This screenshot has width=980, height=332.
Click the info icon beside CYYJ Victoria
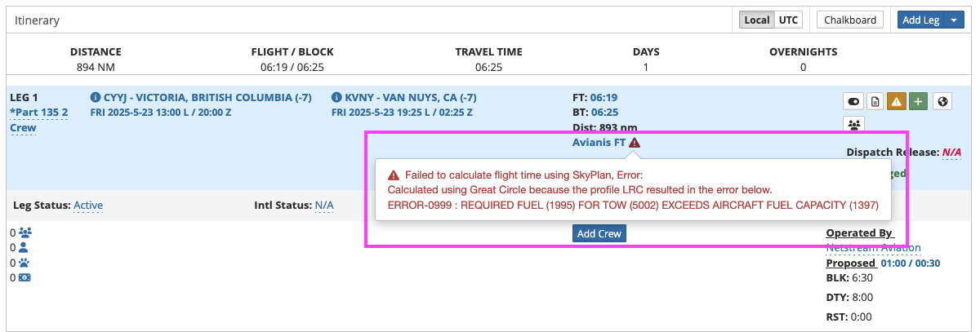click(x=96, y=97)
